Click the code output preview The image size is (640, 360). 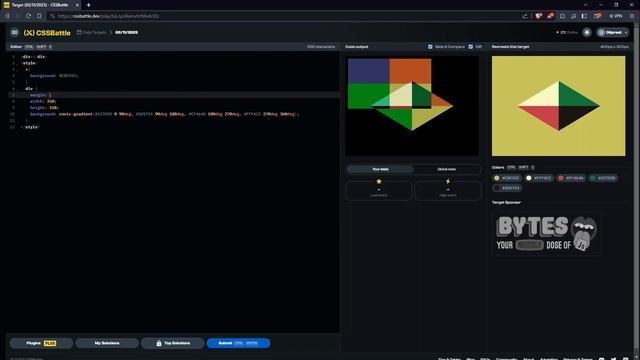tap(412, 106)
